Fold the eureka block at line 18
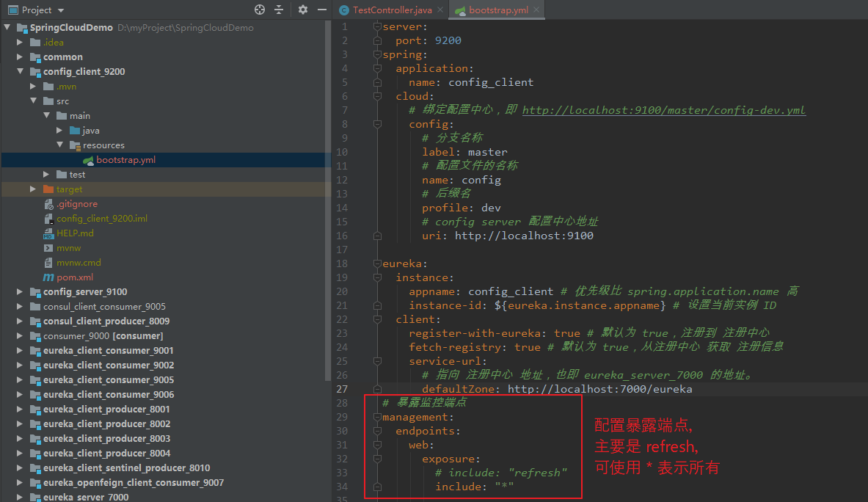The width and height of the screenshot is (868, 502). 377,263
